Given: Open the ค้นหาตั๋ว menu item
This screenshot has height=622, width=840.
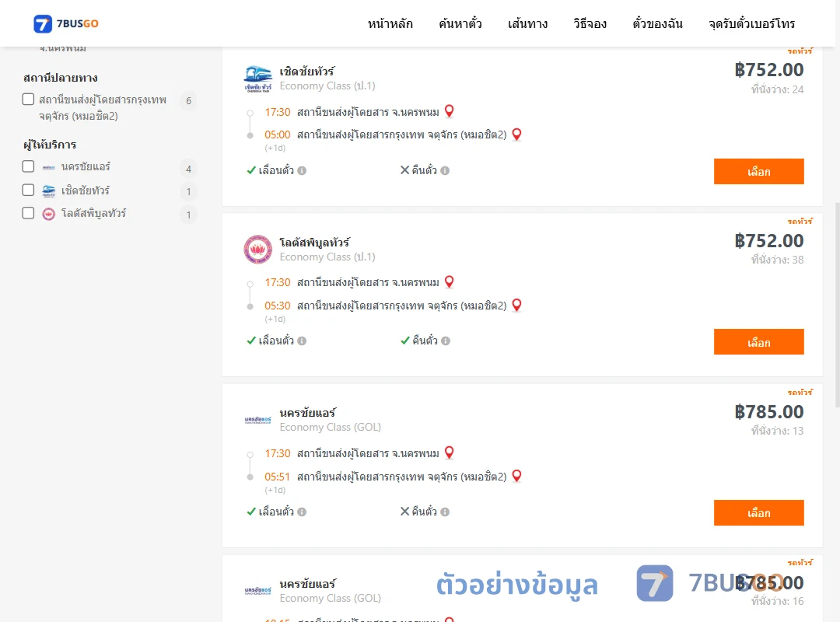Looking at the screenshot, I should coord(460,23).
